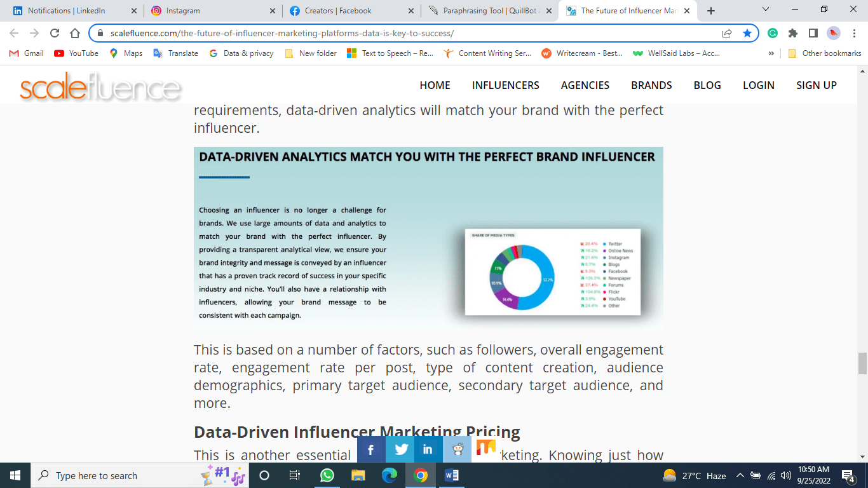Share the article on Facebook
This screenshot has width=868, height=488.
click(371, 449)
